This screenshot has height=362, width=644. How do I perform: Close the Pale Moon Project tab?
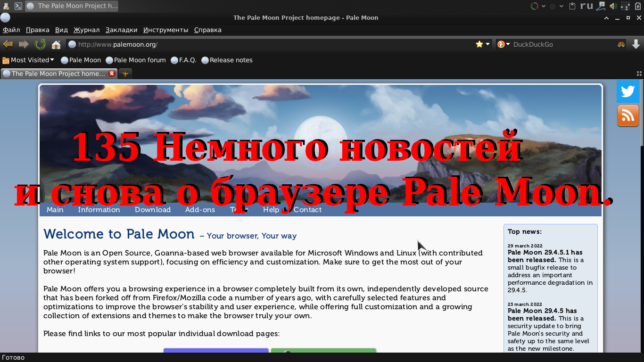point(112,74)
